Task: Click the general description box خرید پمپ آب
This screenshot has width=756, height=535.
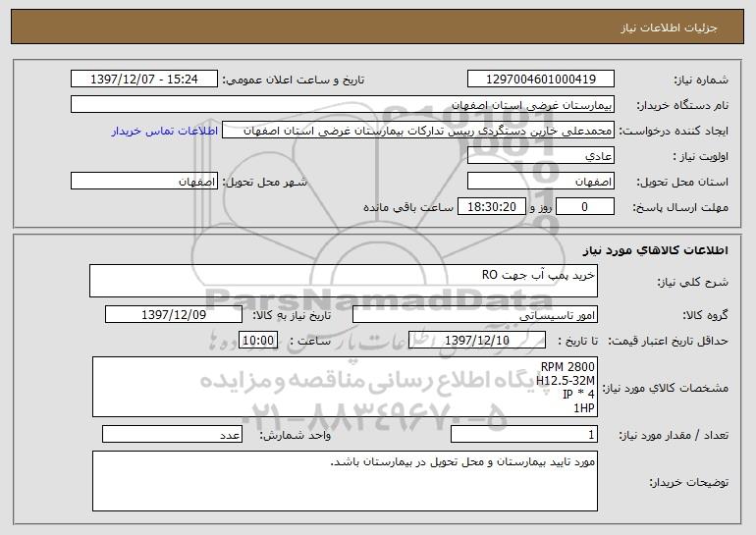Action: pos(344,281)
